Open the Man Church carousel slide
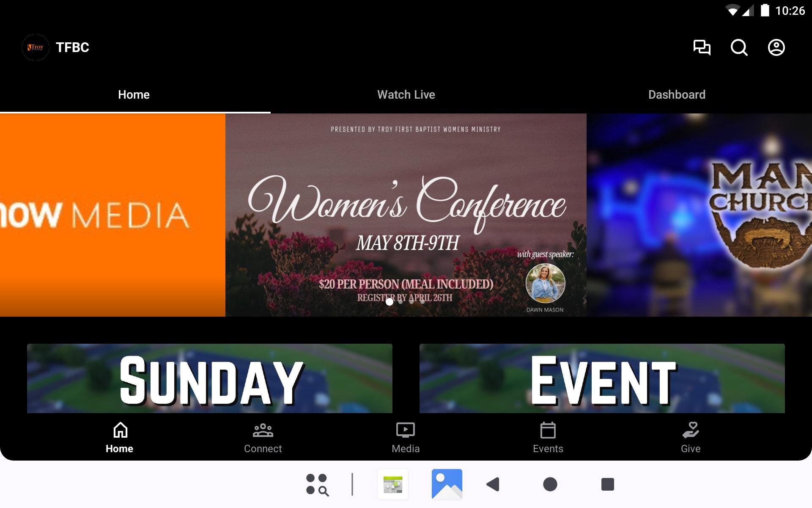The height and width of the screenshot is (508, 812). click(699, 215)
